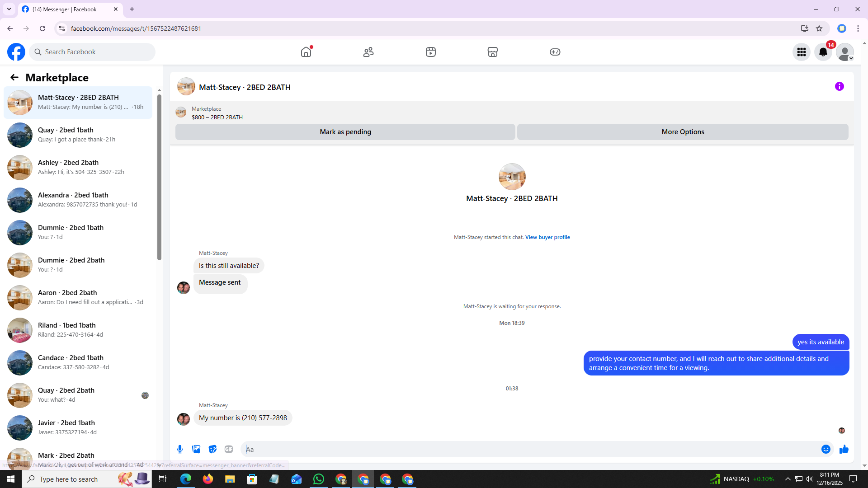Attach a photo using the image icon

point(196,449)
